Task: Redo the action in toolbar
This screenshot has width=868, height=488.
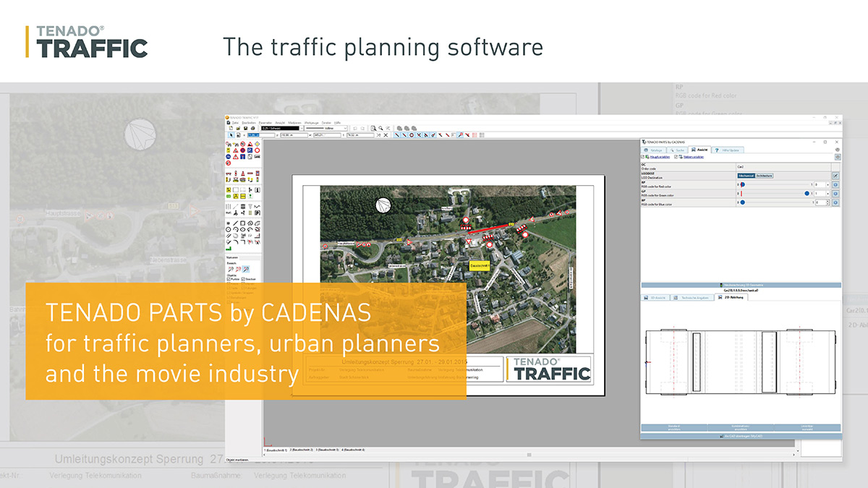Action: tap(363, 128)
